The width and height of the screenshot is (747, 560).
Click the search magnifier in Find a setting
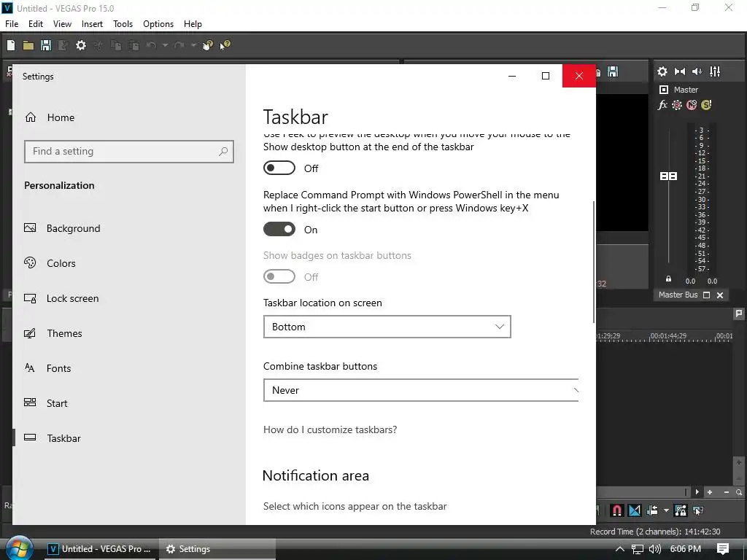223,152
